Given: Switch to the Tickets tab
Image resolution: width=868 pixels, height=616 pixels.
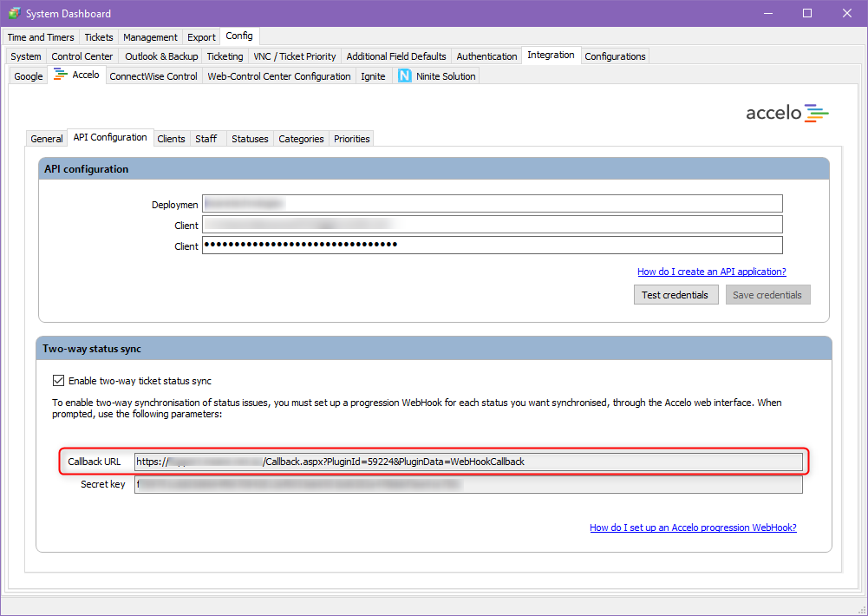Looking at the screenshot, I should [99, 37].
